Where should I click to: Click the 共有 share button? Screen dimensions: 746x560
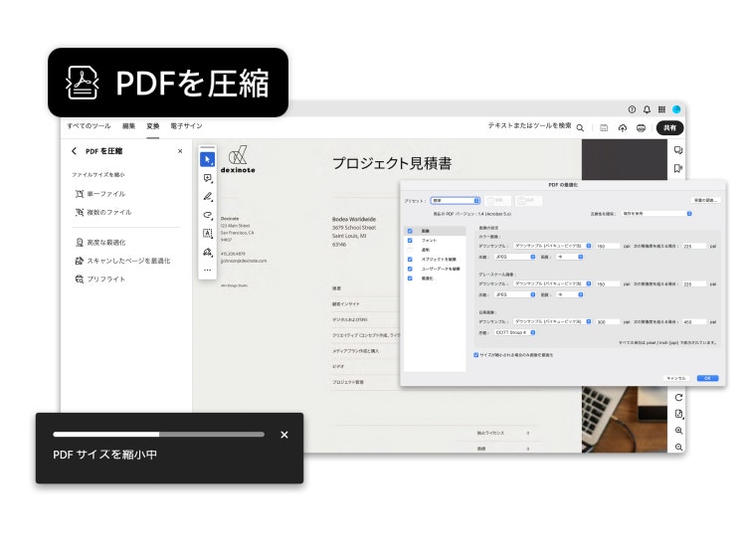669,127
